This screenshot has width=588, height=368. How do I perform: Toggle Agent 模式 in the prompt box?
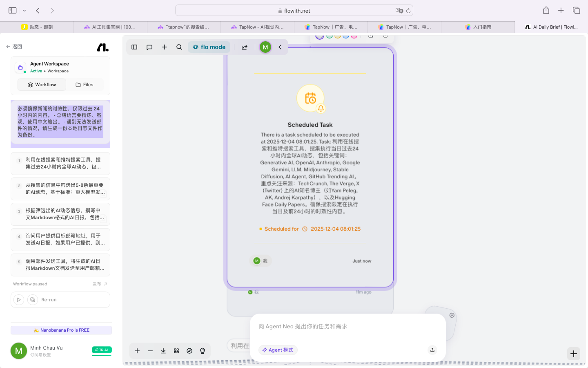pos(278,350)
